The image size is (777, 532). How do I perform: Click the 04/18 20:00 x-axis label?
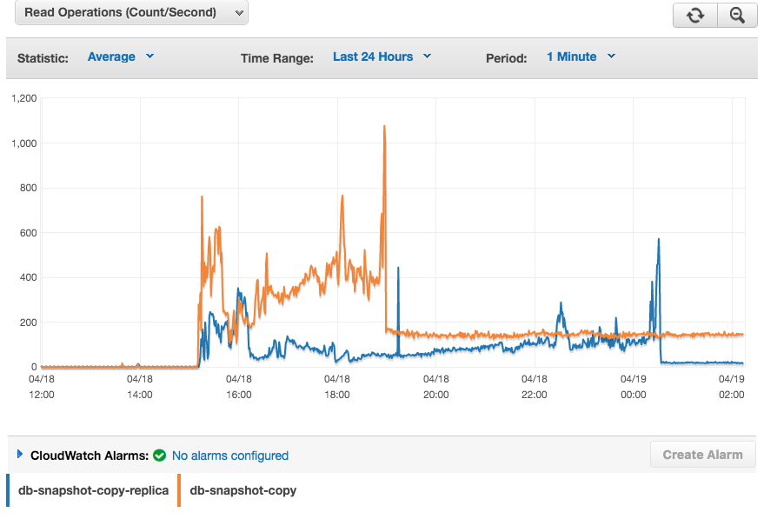(436, 387)
